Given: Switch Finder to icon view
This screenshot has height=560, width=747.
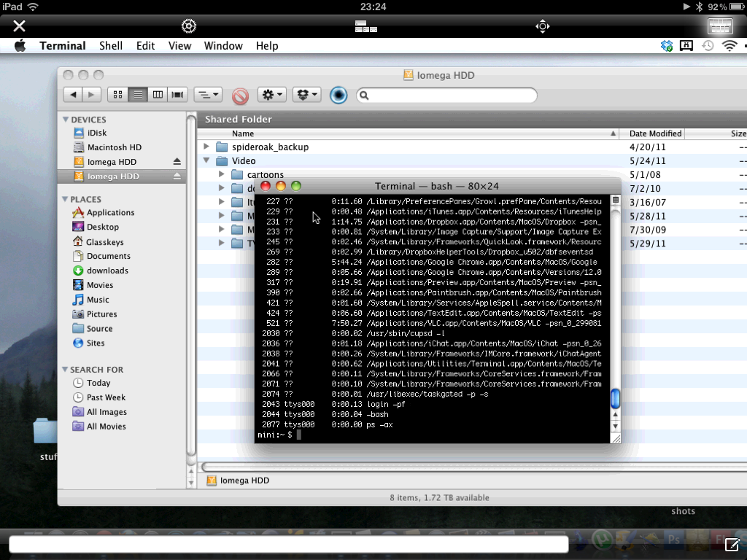Looking at the screenshot, I should [117, 95].
